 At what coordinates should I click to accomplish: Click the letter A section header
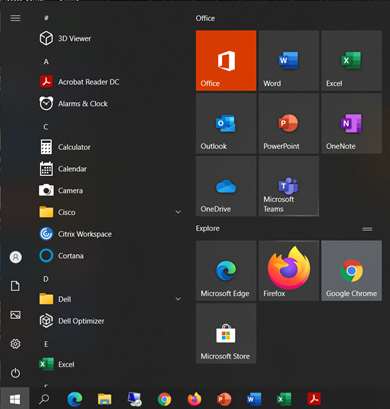46,62
